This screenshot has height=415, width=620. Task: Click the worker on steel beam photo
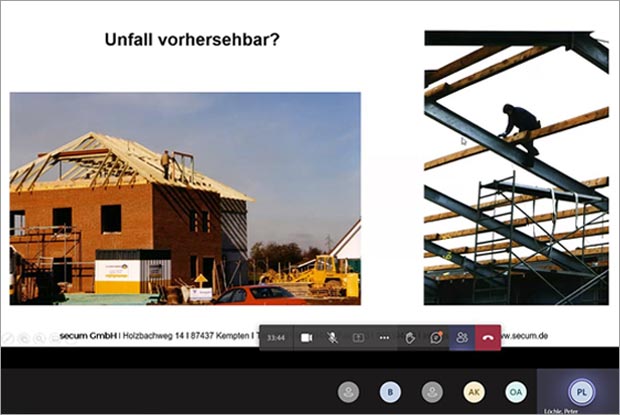point(515,167)
